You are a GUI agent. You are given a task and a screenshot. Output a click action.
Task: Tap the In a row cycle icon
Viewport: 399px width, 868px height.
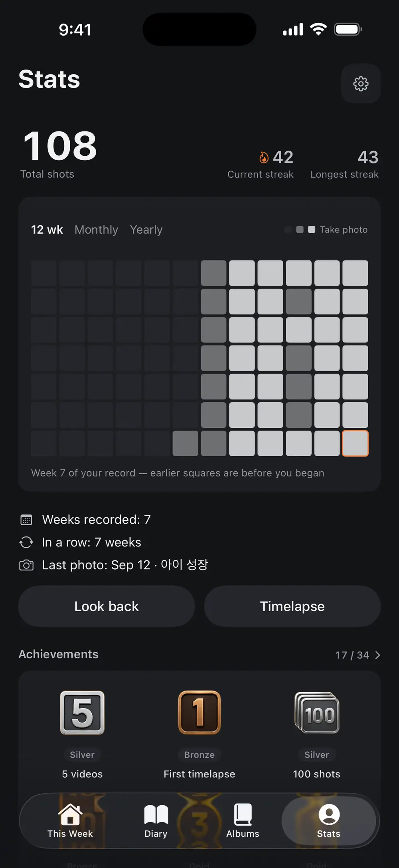[26, 542]
